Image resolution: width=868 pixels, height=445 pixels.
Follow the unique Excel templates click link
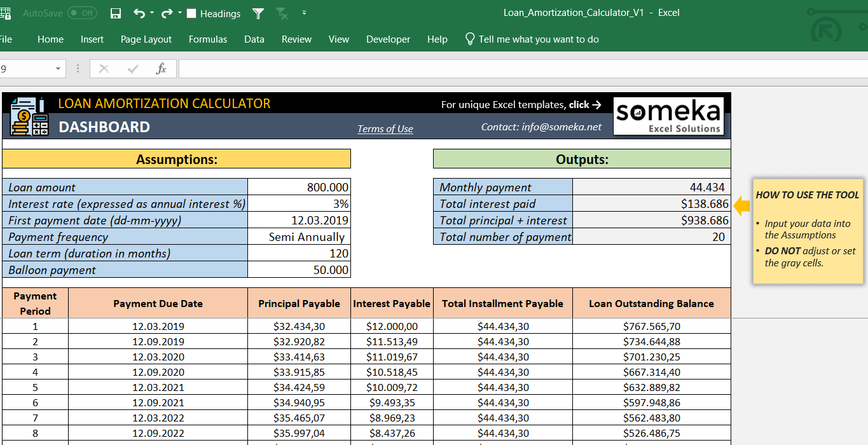click(521, 104)
